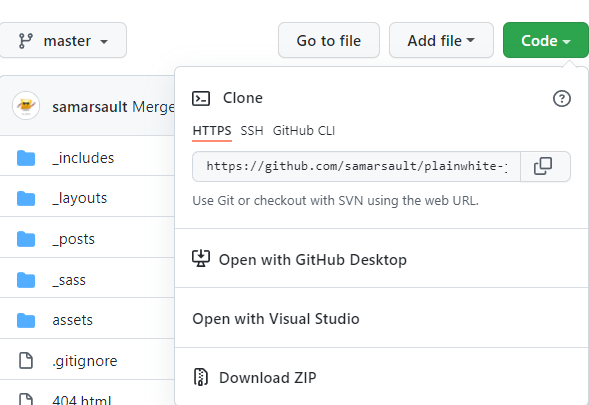This screenshot has width=589, height=405.
Task: Open samarsault's avatar image
Action: tap(26, 106)
